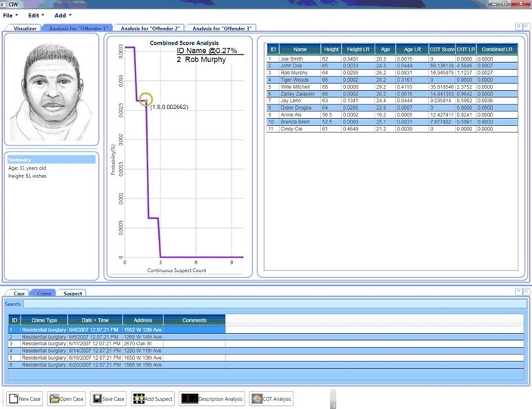532x409 pixels.
Task: Open the upper panel options dropdown arrow
Action: point(518,26)
